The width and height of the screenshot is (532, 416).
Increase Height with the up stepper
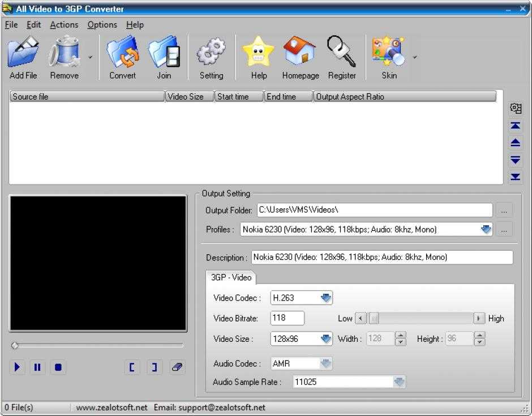click(479, 335)
